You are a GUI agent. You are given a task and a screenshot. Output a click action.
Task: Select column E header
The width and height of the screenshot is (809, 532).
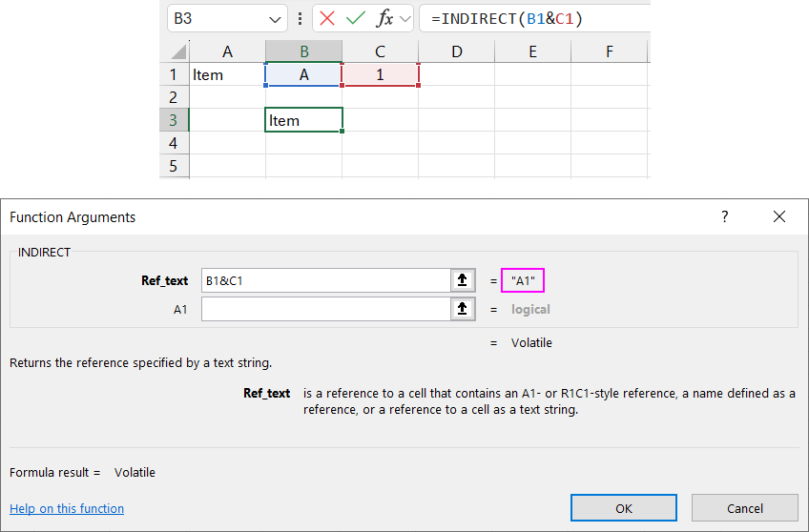click(x=533, y=51)
